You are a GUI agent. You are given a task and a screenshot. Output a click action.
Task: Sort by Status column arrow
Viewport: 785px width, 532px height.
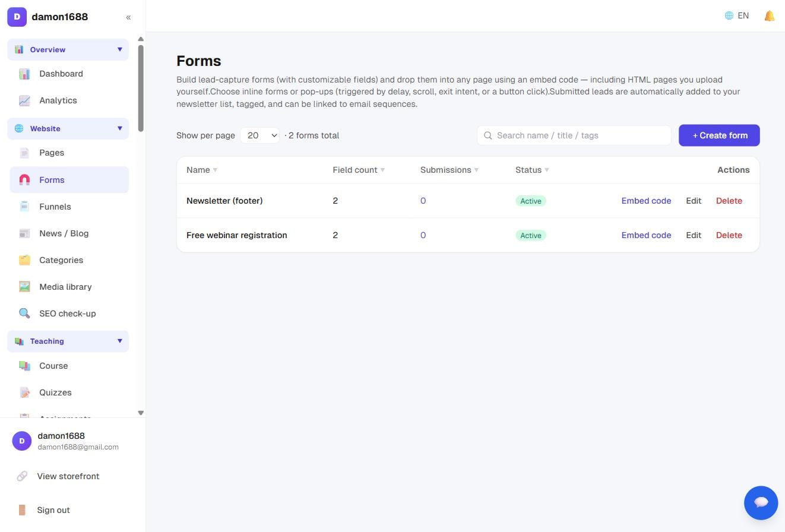click(x=547, y=170)
